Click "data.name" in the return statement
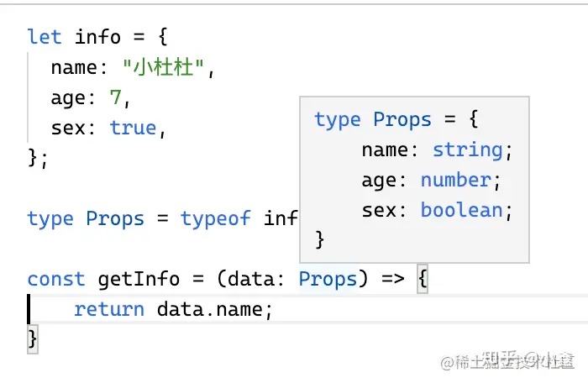588x383 pixels. (215, 309)
